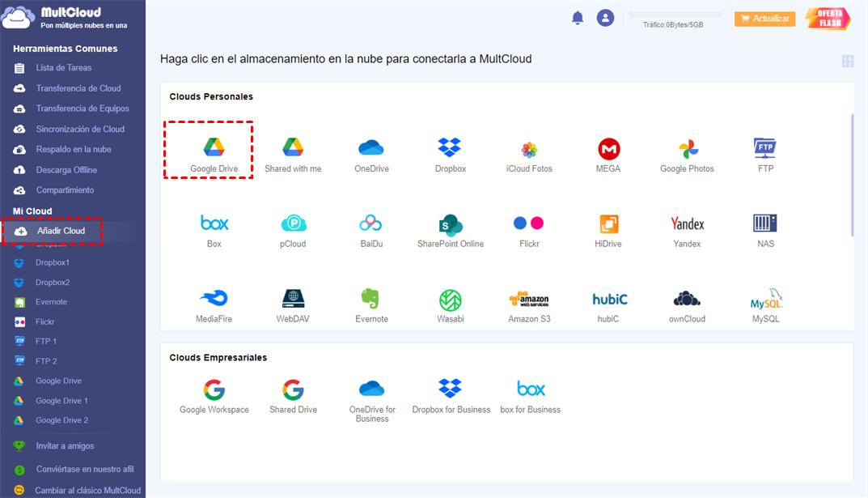Connect OneDrive for Business
The image size is (868, 498).
(371, 401)
